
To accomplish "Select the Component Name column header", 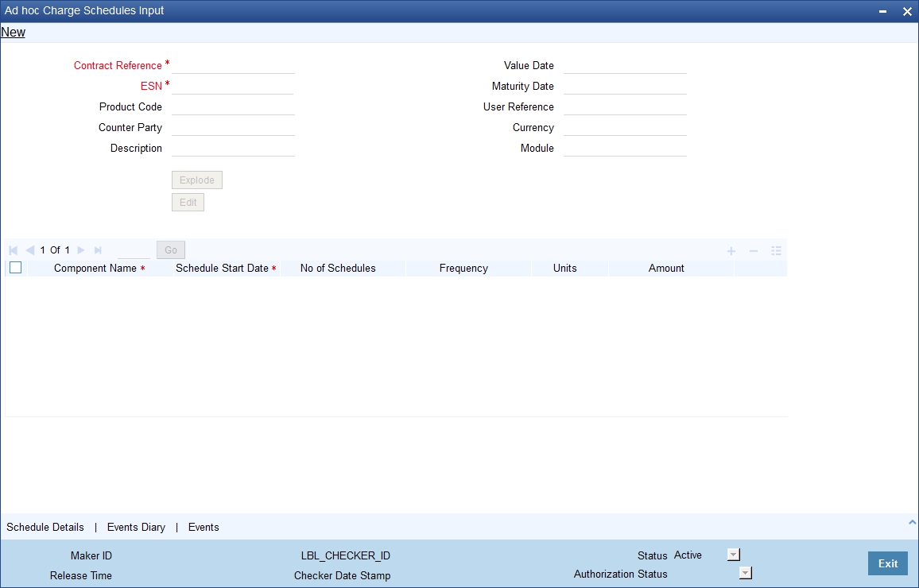I will tap(99, 269).
